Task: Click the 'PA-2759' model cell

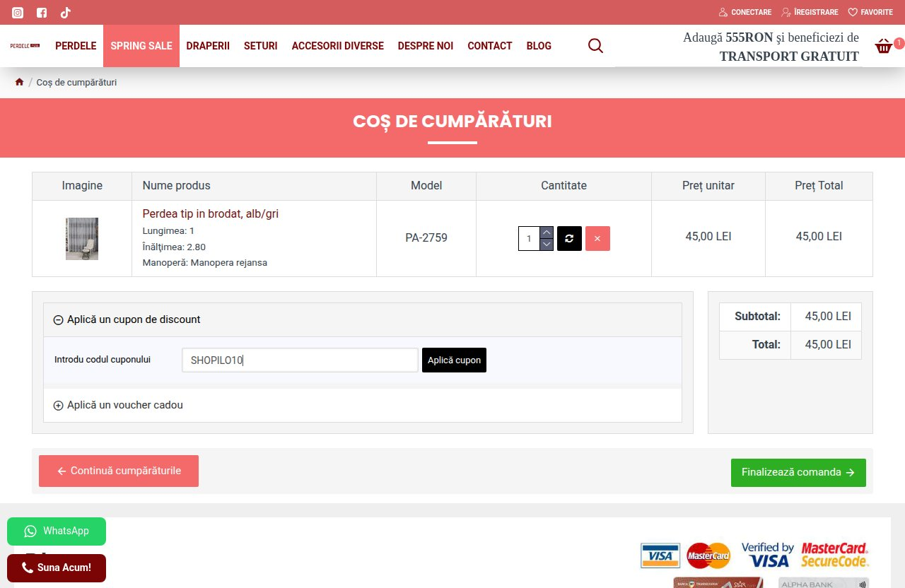Action: 426,238
